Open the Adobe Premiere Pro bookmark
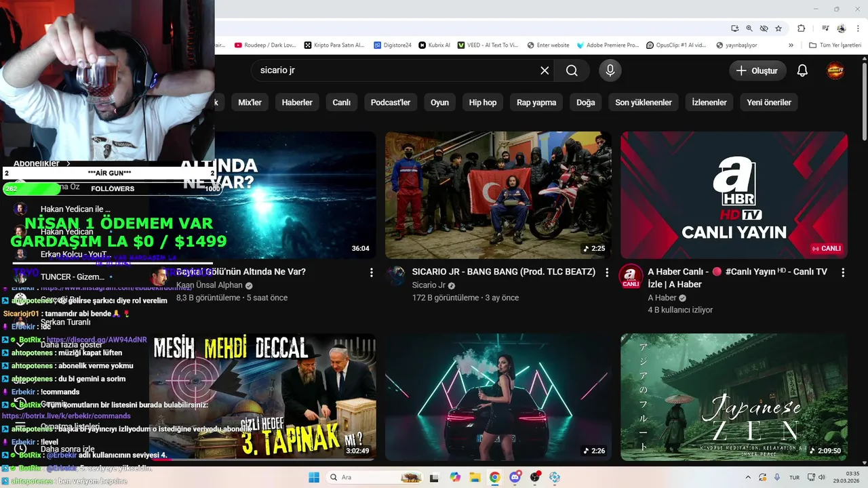868x488 pixels. [x=608, y=45]
